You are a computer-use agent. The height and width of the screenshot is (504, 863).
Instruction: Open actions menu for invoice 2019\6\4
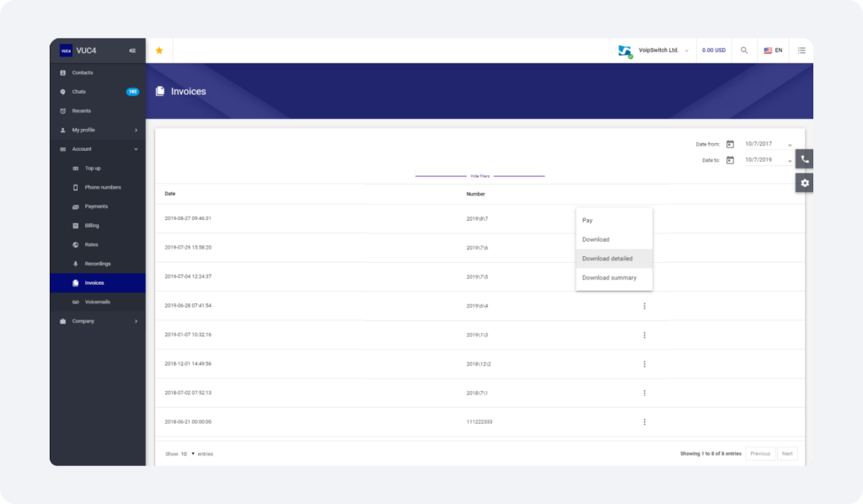pyautogui.click(x=645, y=306)
